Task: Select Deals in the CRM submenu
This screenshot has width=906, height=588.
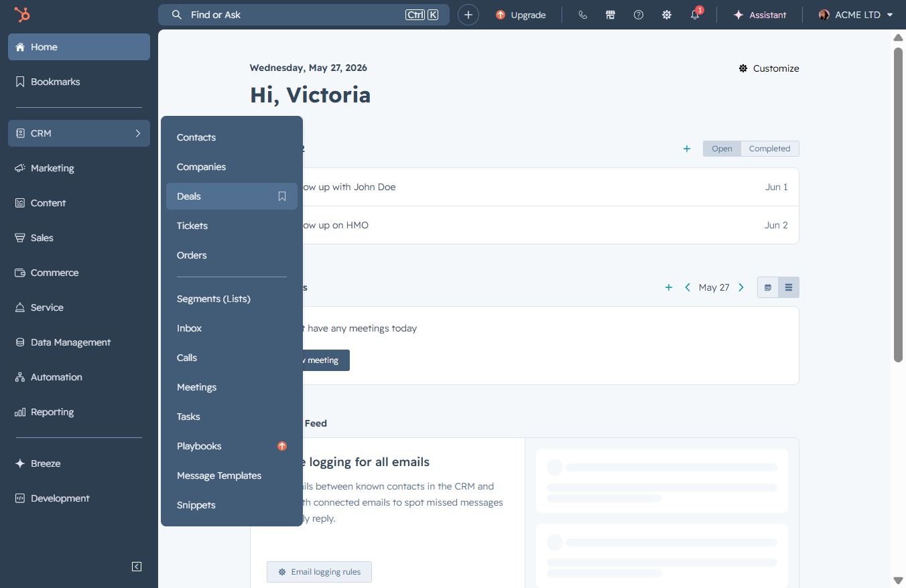Action: pyautogui.click(x=232, y=196)
